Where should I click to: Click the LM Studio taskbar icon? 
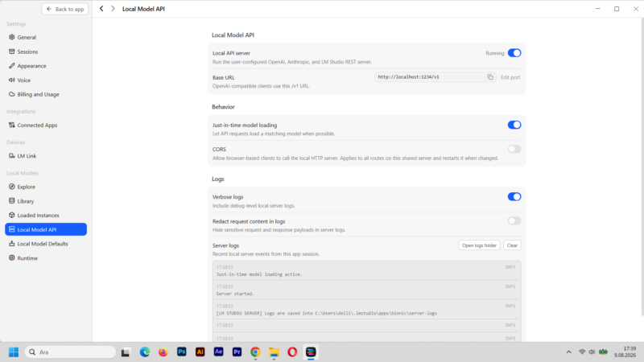[311, 352]
